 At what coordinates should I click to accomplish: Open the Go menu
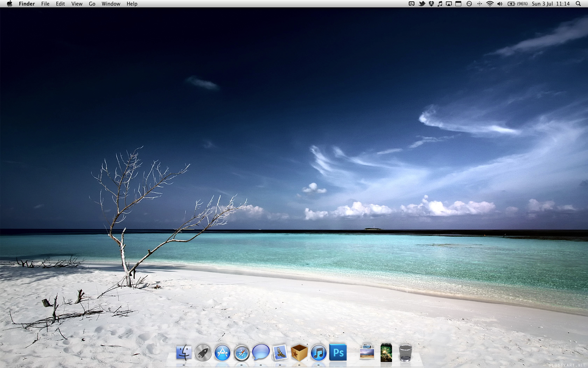(x=92, y=4)
